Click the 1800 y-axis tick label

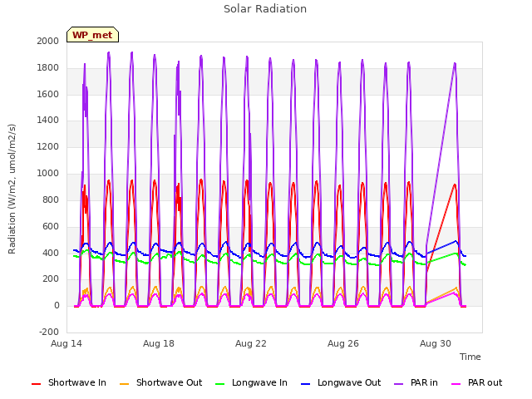48,67
